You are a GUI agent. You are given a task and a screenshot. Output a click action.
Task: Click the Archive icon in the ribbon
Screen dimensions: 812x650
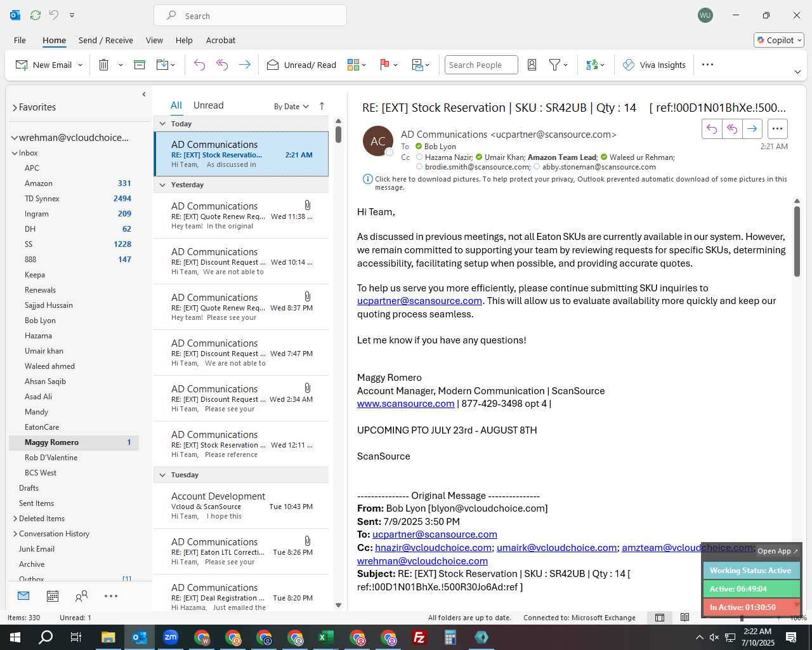[x=140, y=65]
